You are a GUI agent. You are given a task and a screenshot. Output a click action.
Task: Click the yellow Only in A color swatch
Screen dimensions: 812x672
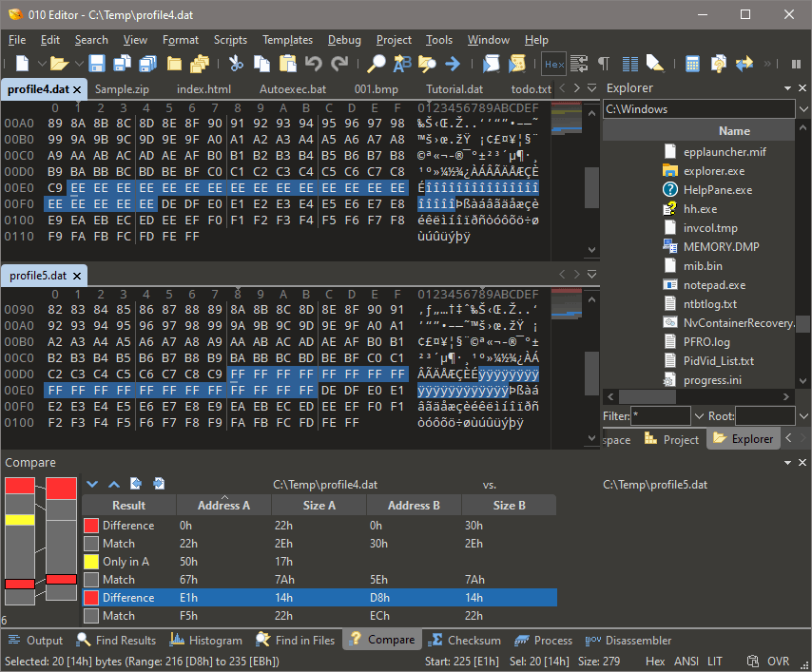pos(91,562)
